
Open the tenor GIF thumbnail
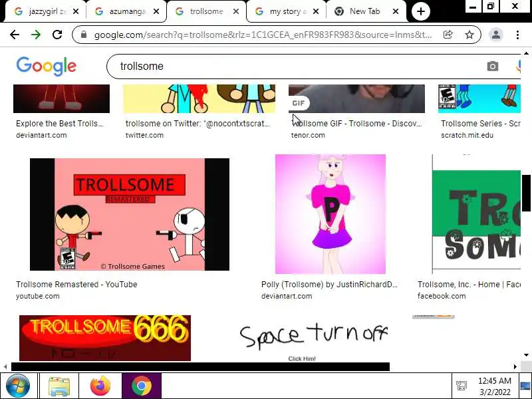click(x=356, y=98)
